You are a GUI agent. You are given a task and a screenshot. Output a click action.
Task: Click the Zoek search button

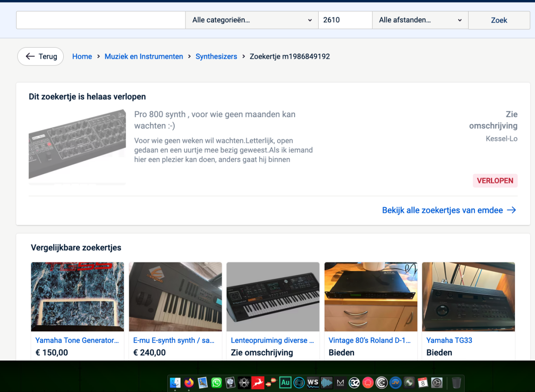(x=499, y=20)
